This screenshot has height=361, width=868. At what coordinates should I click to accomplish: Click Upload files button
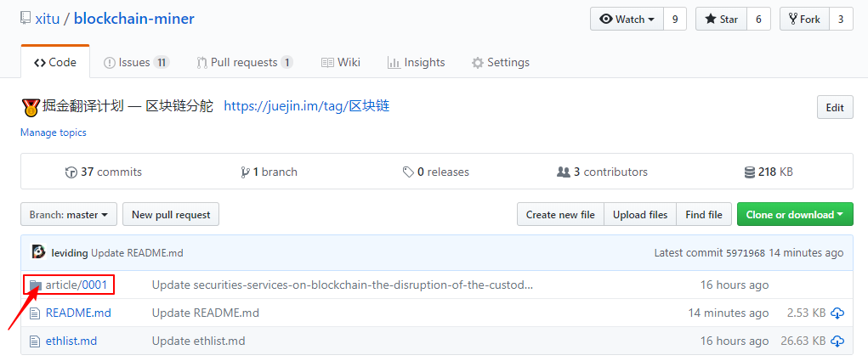(x=640, y=215)
